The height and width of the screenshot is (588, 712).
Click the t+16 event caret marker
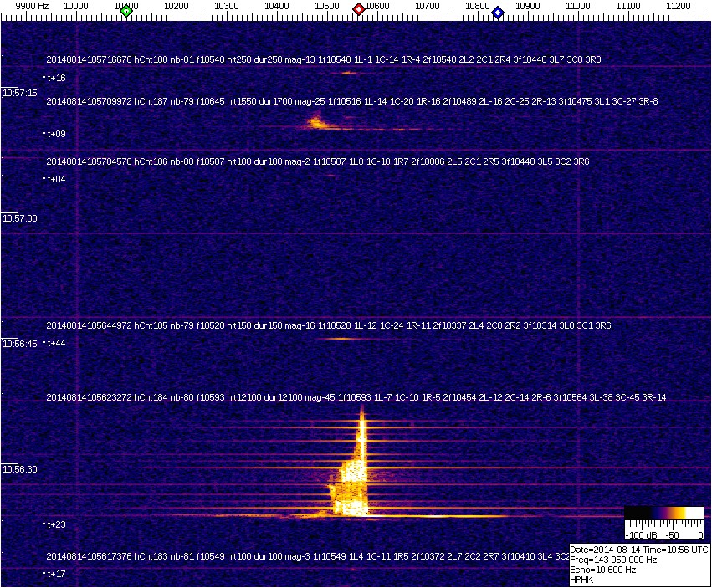[56, 78]
